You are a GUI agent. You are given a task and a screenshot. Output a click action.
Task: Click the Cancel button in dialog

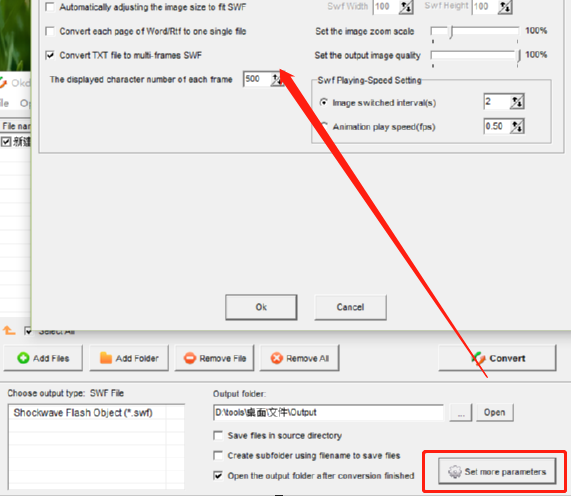(x=350, y=307)
